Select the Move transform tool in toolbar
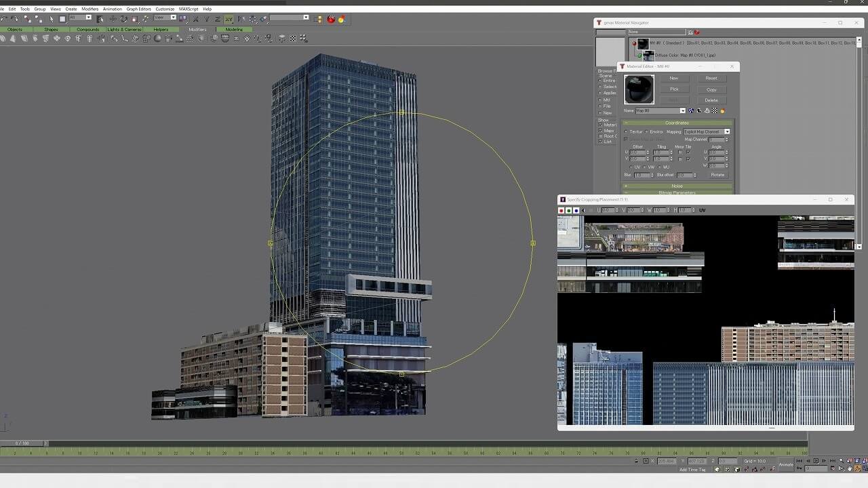Image resolution: width=868 pixels, height=488 pixels. 113,19
